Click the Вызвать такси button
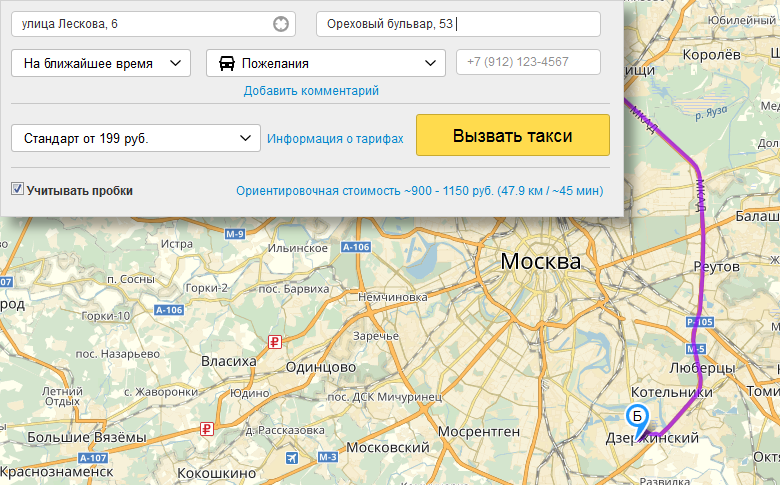 click(513, 135)
